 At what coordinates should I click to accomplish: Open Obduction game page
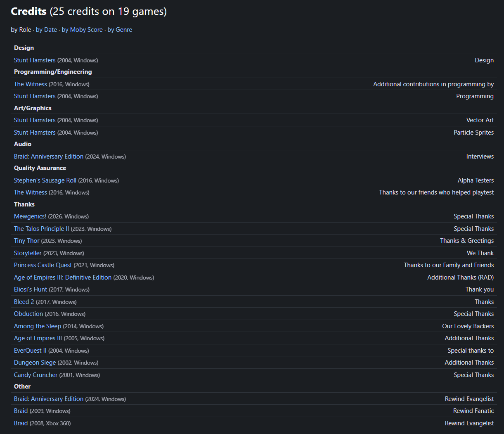(28, 314)
